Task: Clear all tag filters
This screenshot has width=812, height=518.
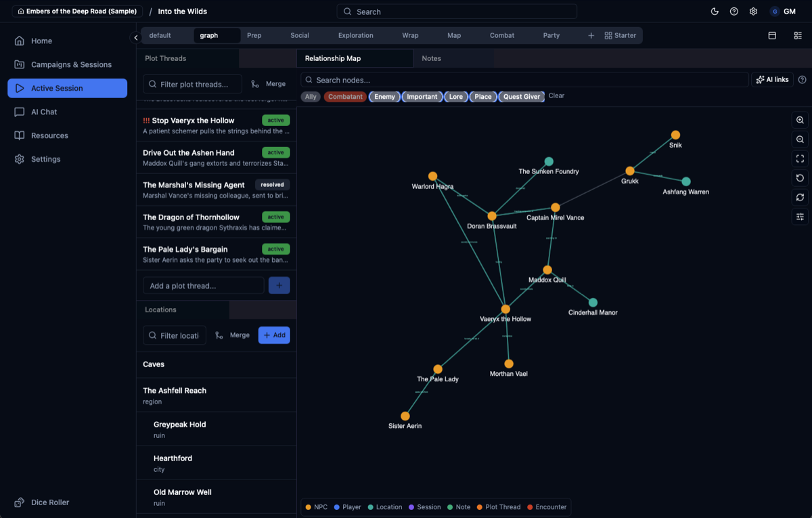Action: pos(556,96)
